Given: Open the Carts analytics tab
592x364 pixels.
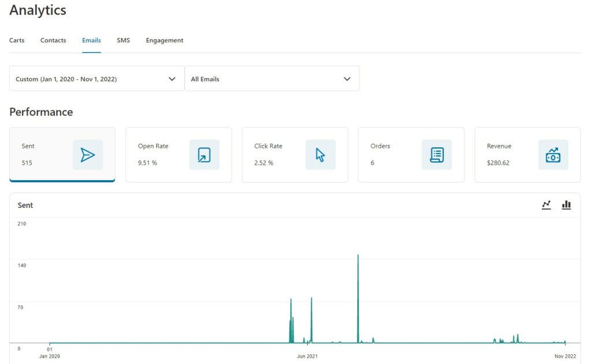Looking at the screenshot, I should [17, 40].
